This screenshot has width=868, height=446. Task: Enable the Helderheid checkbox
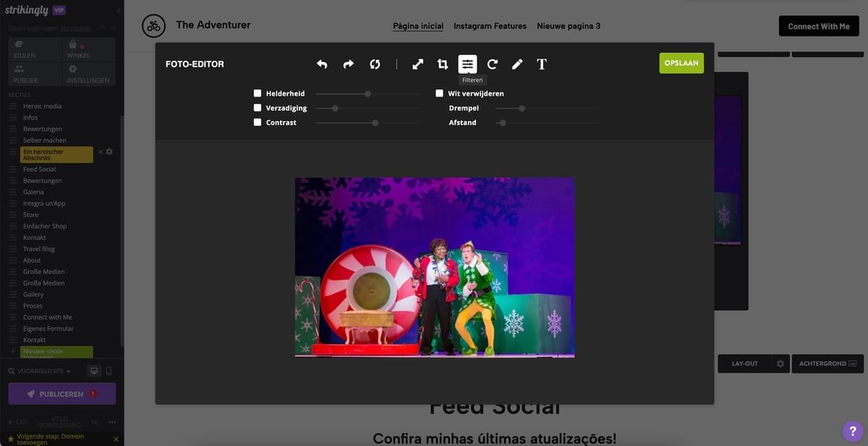tap(258, 93)
